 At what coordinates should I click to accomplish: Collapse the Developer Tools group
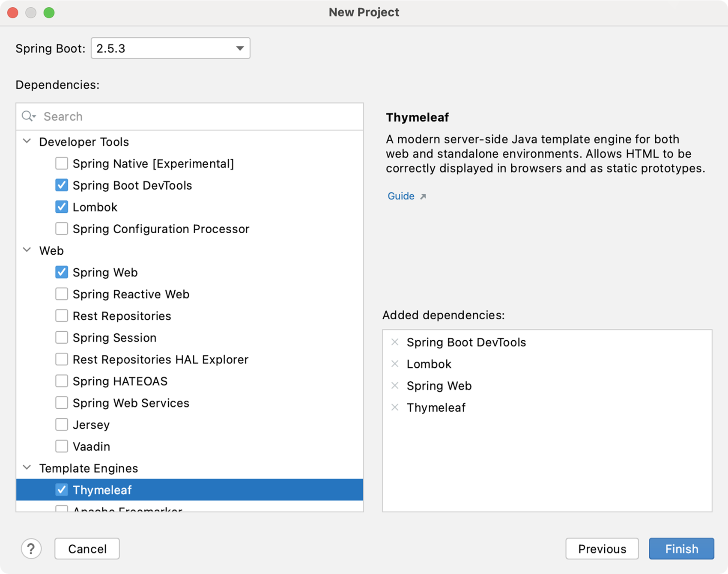pyautogui.click(x=27, y=141)
